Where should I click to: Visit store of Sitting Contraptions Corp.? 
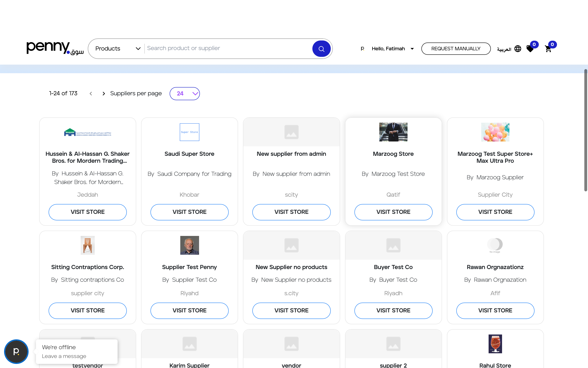pyautogui.click(x=88, y=311)
